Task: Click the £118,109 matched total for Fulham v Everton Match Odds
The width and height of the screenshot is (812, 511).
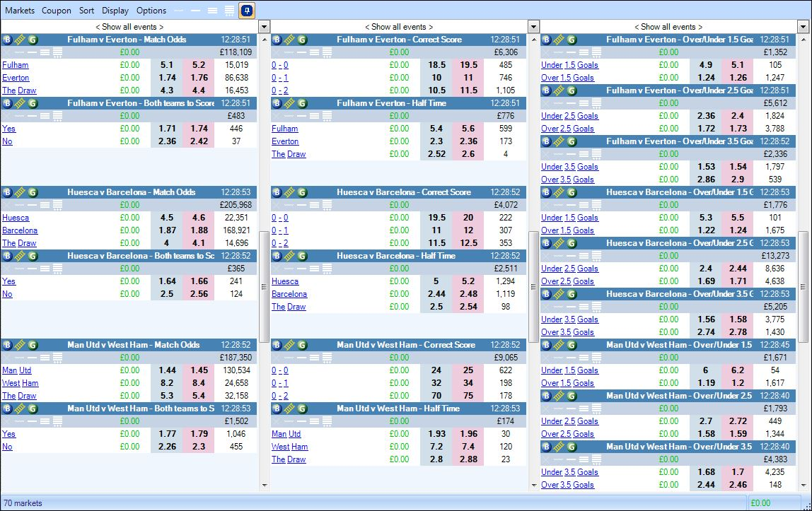Action: 236,52
